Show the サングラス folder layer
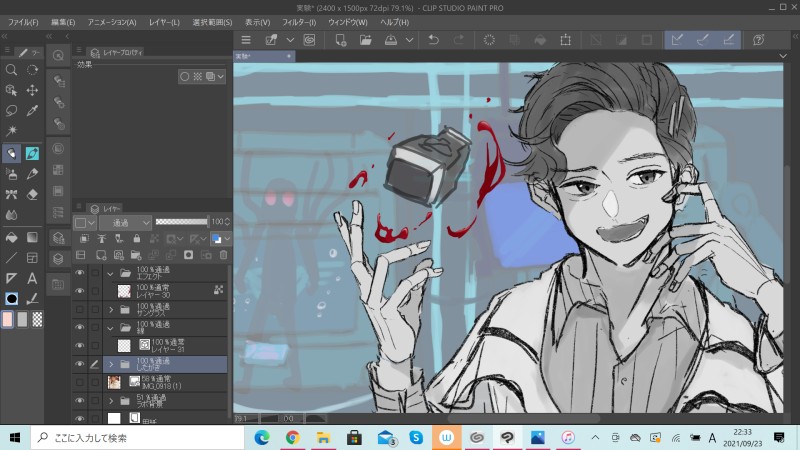The image size is (800, 450). 79,310
